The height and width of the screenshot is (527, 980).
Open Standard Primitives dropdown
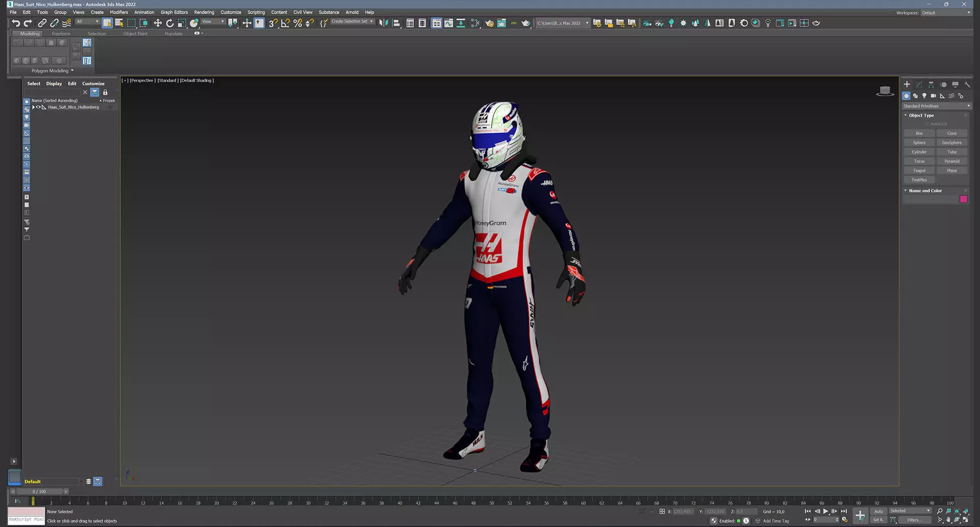936,106
